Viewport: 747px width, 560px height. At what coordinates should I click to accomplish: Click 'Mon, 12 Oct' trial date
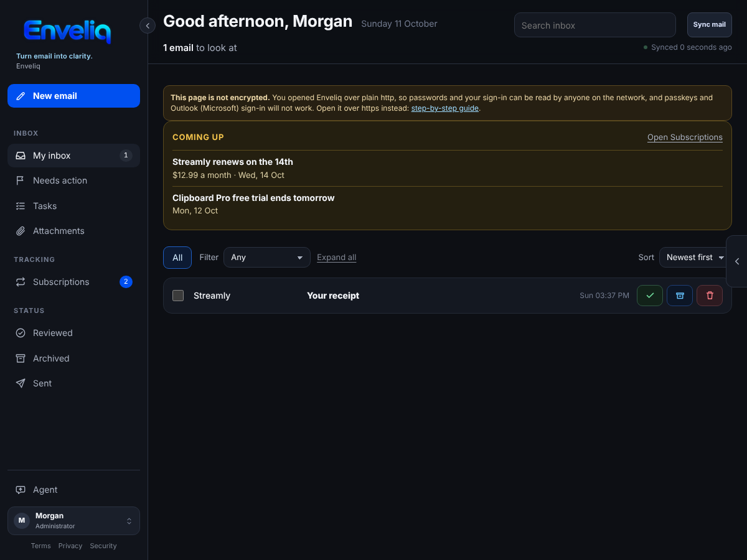195,211
